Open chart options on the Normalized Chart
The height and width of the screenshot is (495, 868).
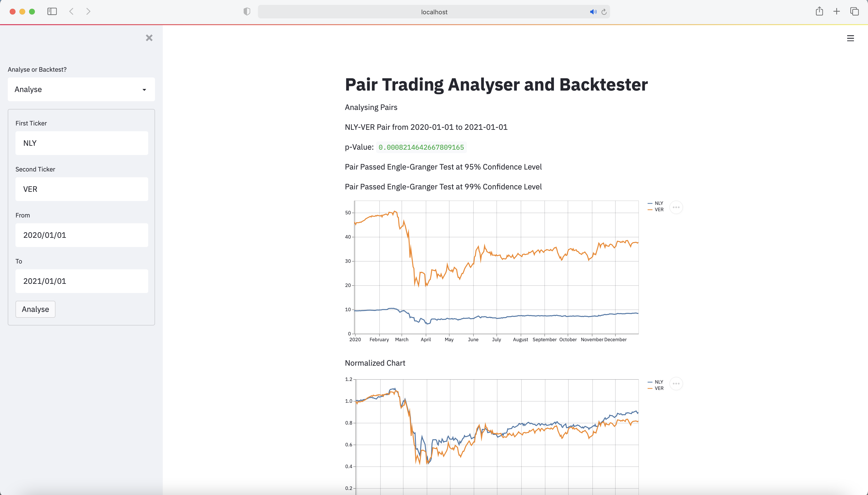[676, 383]
